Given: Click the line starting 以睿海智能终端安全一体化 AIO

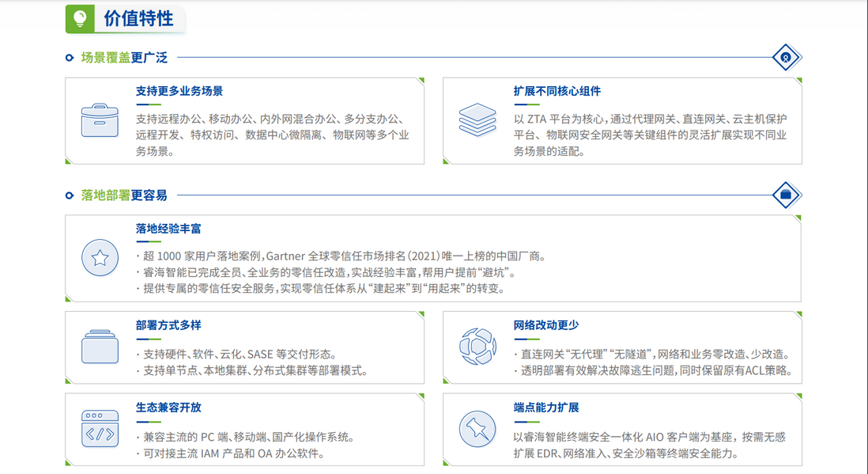Looking at the screenshot, I should (649, 437).
